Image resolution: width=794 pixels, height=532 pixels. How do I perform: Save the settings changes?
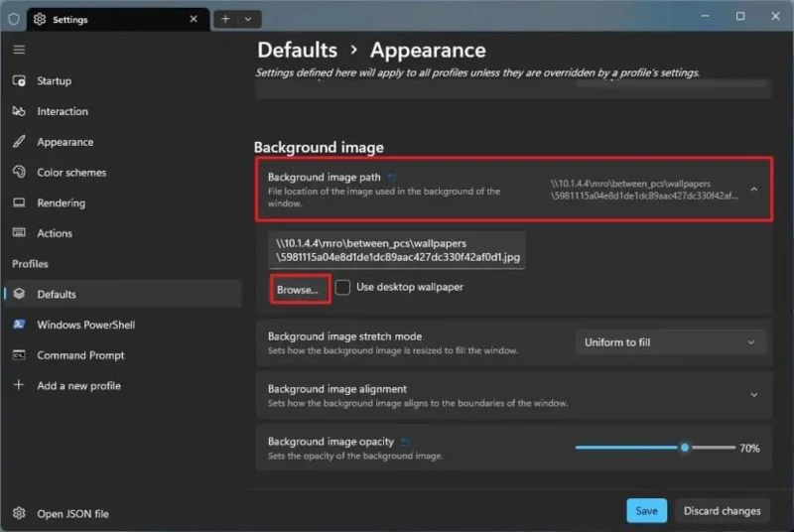647,511
